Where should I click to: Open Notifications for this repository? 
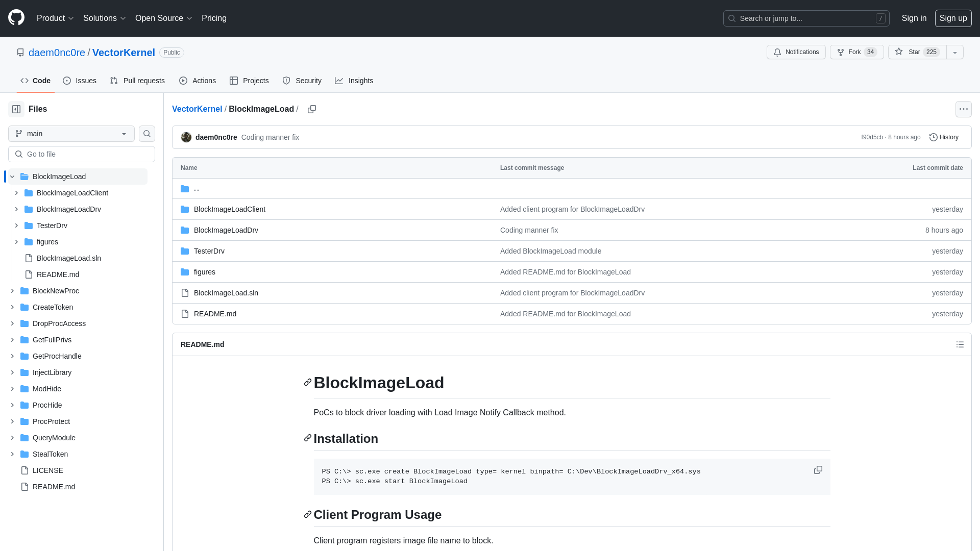tap(796, 52)
